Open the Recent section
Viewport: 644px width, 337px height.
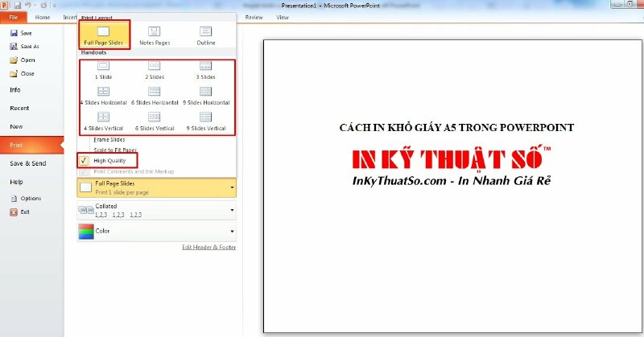[19, 109]
